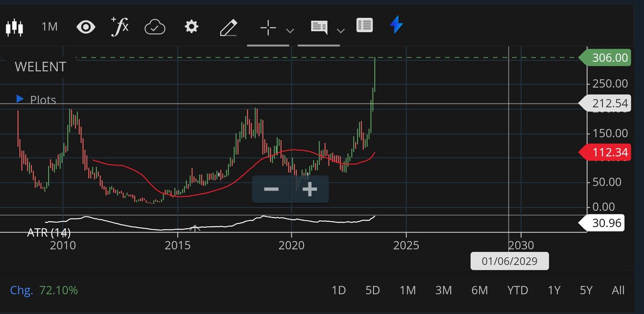Image resolution: width=644 pixels, height=314 pixels.
Task: Expand the crosshair tool dropdown arrow
Action: pos(290,31)
